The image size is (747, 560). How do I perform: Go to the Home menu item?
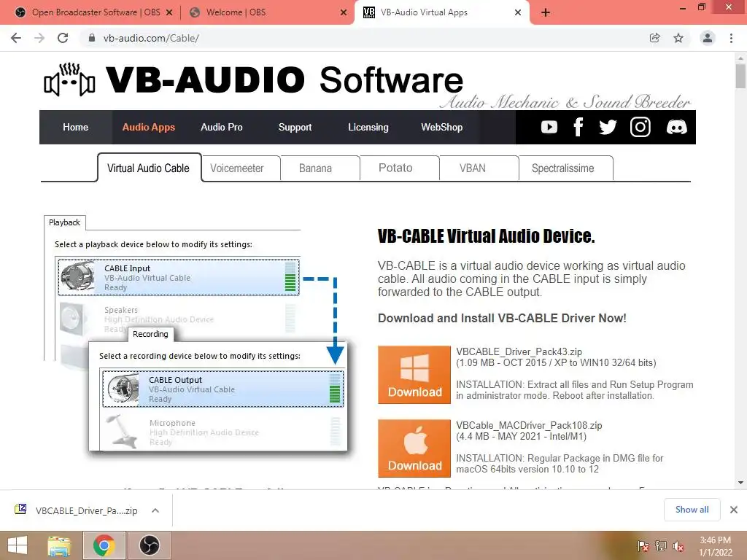[x=75, y=127]
